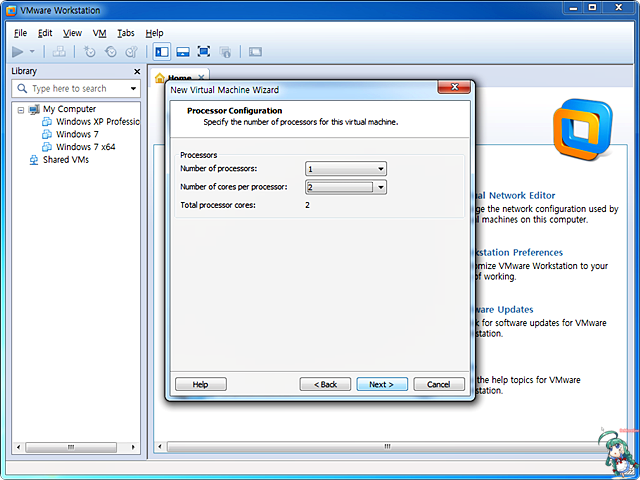640x480 pixels.
Task: Open the View menu
Action: click(x=72, y=33)
